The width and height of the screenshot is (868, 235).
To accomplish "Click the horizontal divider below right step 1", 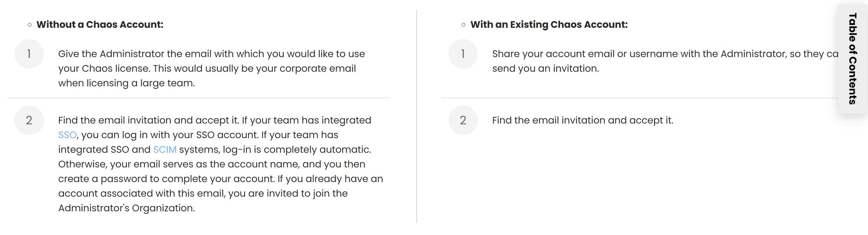I will point(640,98).
